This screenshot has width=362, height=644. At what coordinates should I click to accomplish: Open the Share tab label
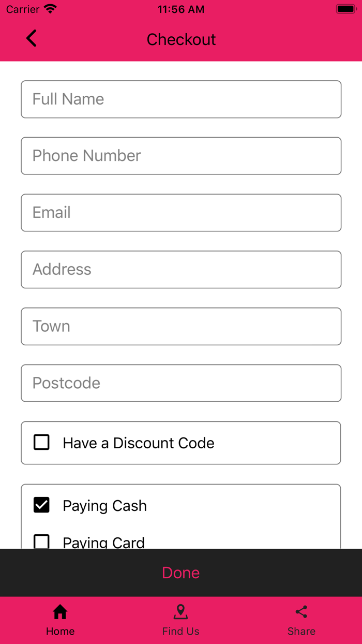pyautogui.click(x=301, y=631)
